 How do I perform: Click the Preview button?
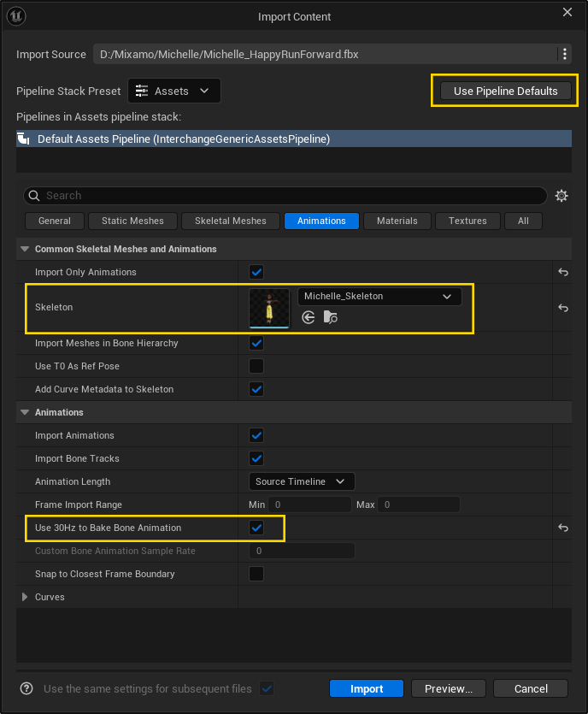[x=448, y=688]
